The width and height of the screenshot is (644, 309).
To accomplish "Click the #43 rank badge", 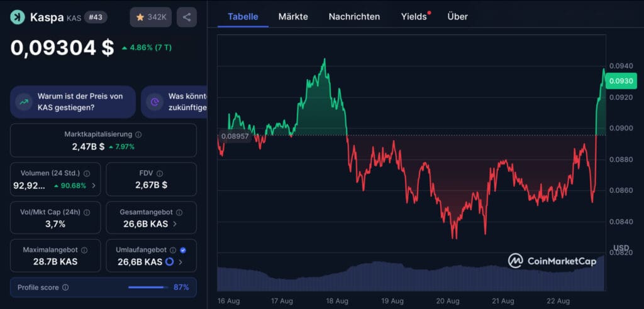I will (96, 17).
